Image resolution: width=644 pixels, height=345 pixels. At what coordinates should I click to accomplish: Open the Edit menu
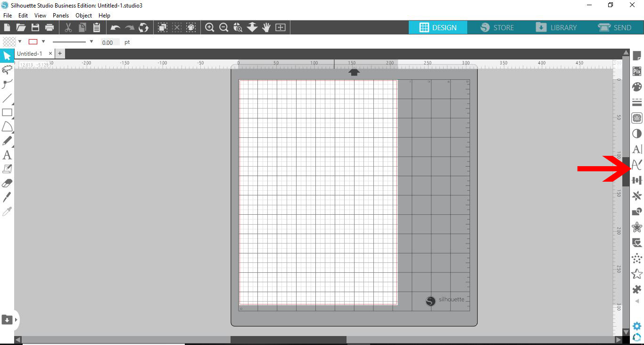23,16
